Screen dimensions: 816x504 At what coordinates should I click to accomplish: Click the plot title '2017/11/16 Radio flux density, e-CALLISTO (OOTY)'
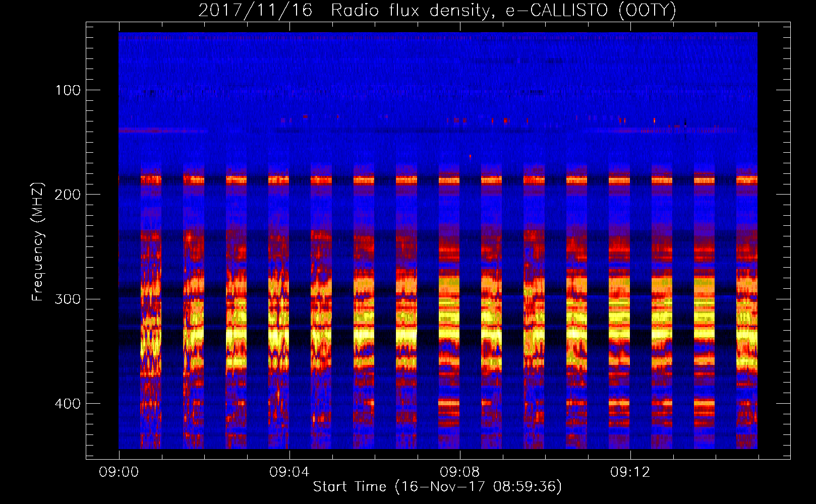(437, 11)
